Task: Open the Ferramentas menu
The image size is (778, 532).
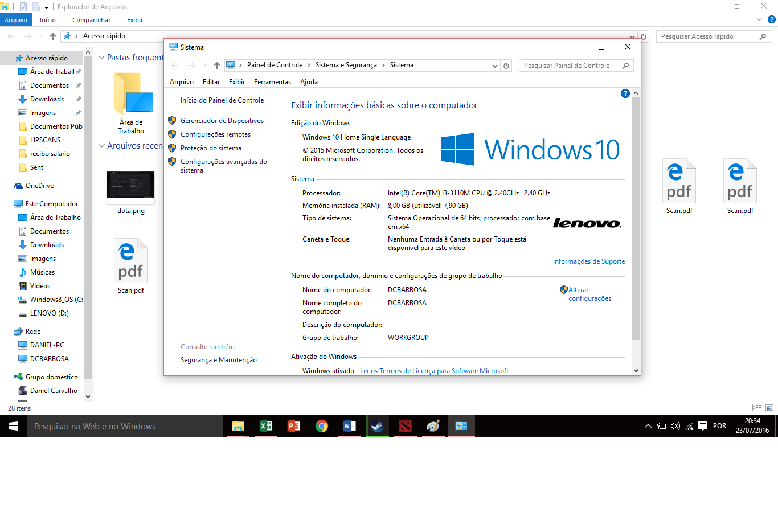Action: pos(272,82)
